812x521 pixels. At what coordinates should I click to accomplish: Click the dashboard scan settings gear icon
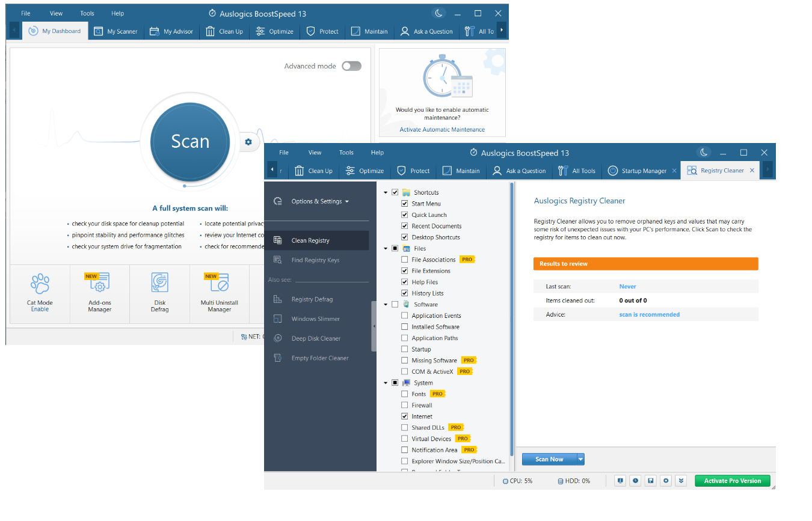(248, 142)
